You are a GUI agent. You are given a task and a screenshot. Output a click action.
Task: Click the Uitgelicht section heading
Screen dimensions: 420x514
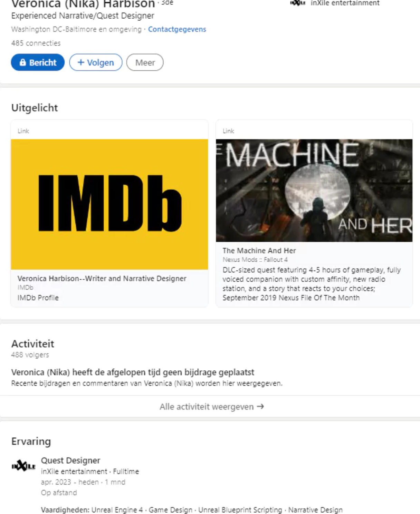(35, 108)
